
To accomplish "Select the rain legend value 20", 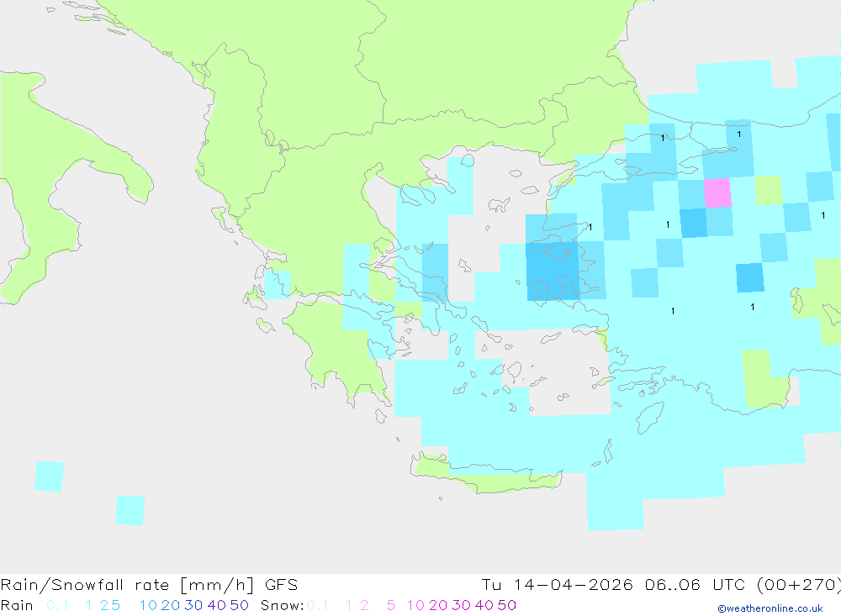I will 171,605.
